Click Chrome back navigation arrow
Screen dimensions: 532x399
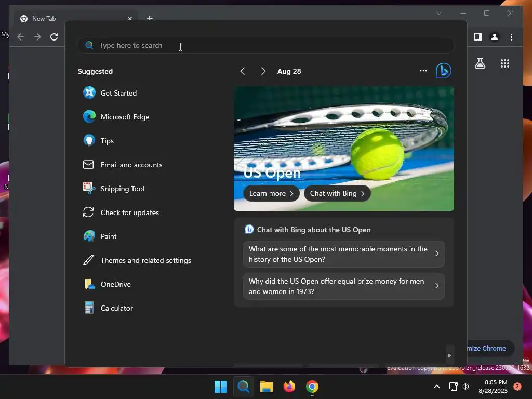[21, 37]
